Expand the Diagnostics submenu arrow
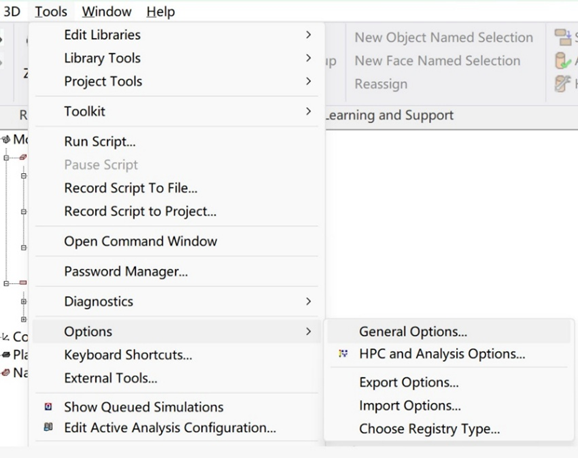This screenshot has height=458, width=578. 309,301
